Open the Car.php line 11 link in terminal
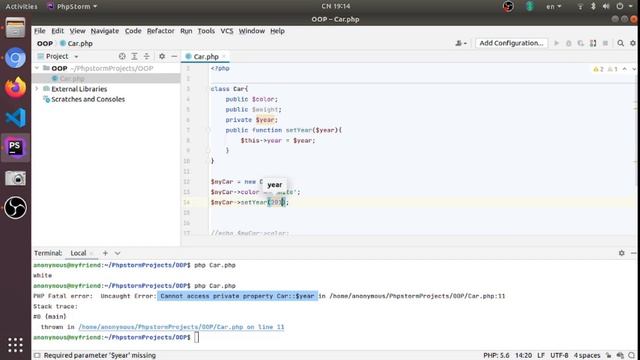Viewport: 640px width, 360px height. click(x=181, y=327)
